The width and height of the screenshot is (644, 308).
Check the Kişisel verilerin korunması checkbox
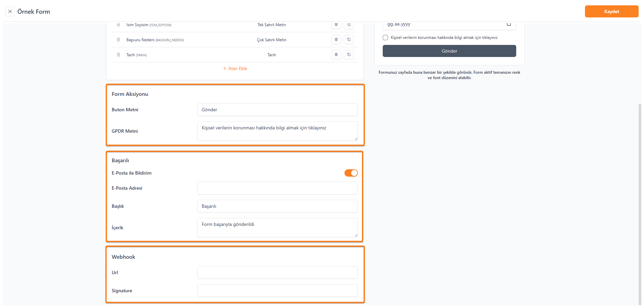[385, 38]
